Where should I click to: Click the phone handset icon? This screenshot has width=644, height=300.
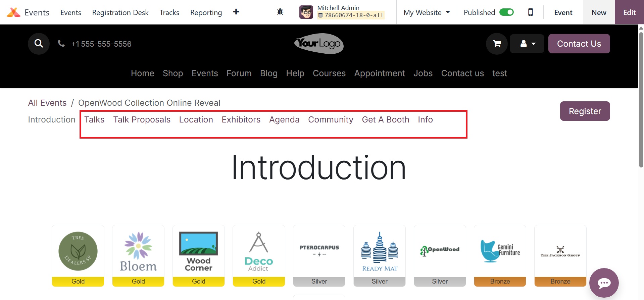[x=61, y=43]
